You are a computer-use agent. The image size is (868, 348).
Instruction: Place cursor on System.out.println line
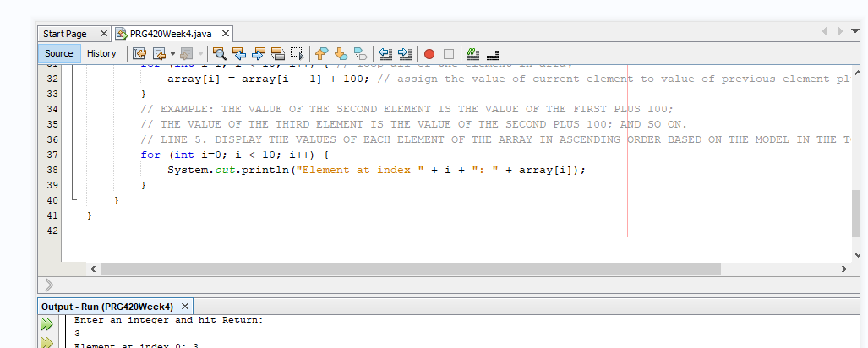point(376,170)
